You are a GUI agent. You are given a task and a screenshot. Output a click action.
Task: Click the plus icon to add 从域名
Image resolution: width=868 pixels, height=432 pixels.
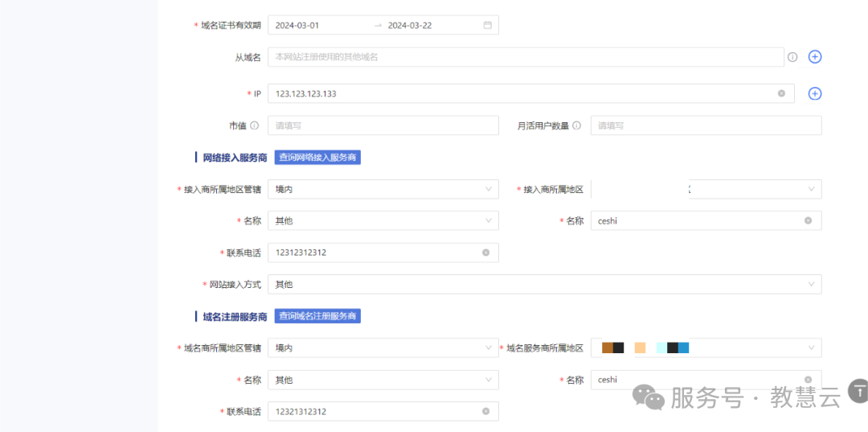tap(815, 57)
